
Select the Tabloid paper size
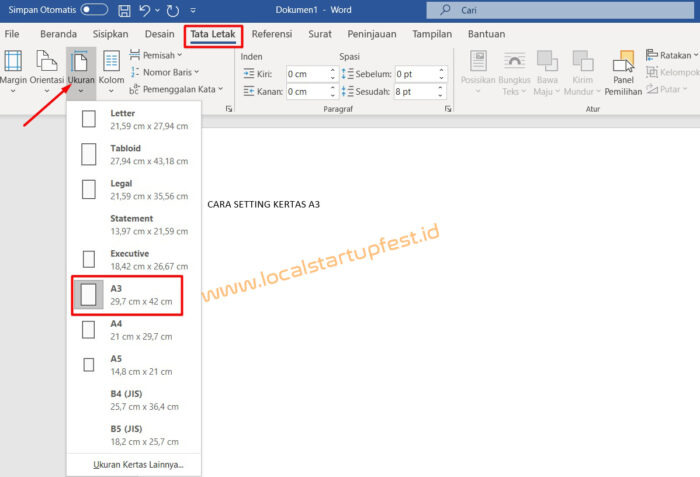tap(134, 155)
